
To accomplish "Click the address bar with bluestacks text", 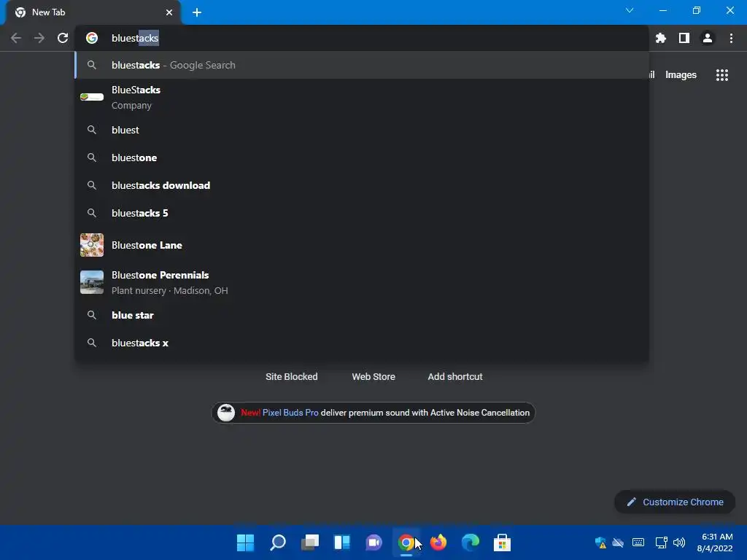I will [362, 38].
